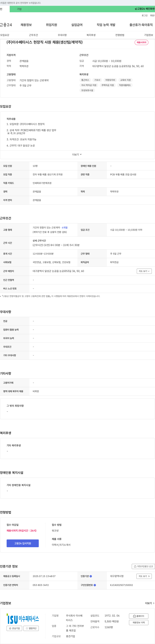Jump to 기업정보 section tab

[x=149, y=35]
